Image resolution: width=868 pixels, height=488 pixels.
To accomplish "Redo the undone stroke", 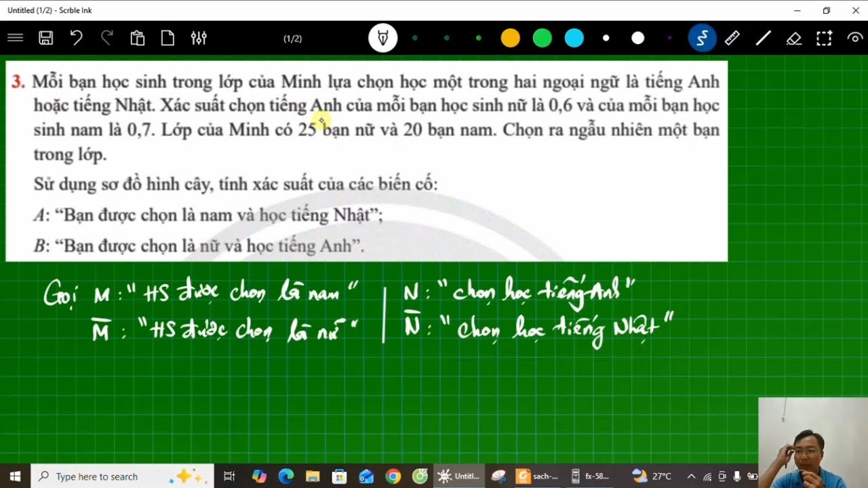I will (x=106, y=38).
